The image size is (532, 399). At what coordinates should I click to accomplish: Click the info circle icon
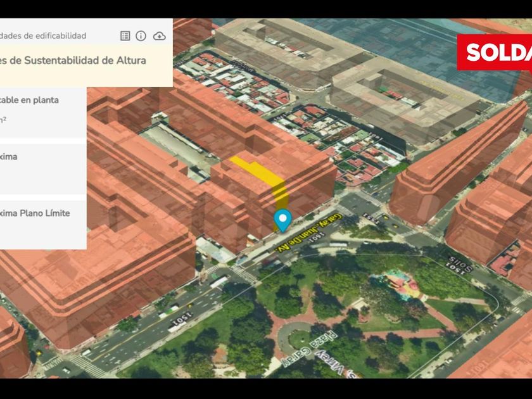click(x=141, y=36)
